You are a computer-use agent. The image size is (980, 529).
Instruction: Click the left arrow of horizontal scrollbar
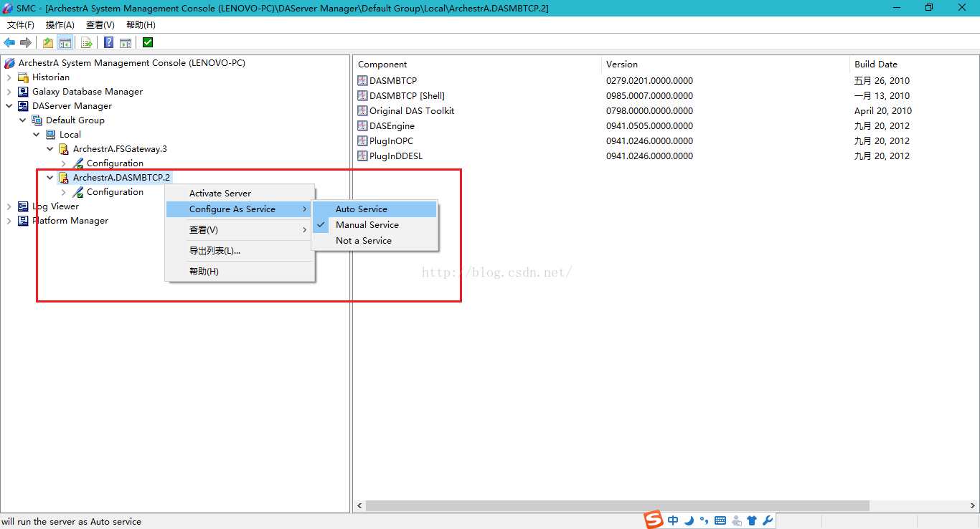pos(360,506)
